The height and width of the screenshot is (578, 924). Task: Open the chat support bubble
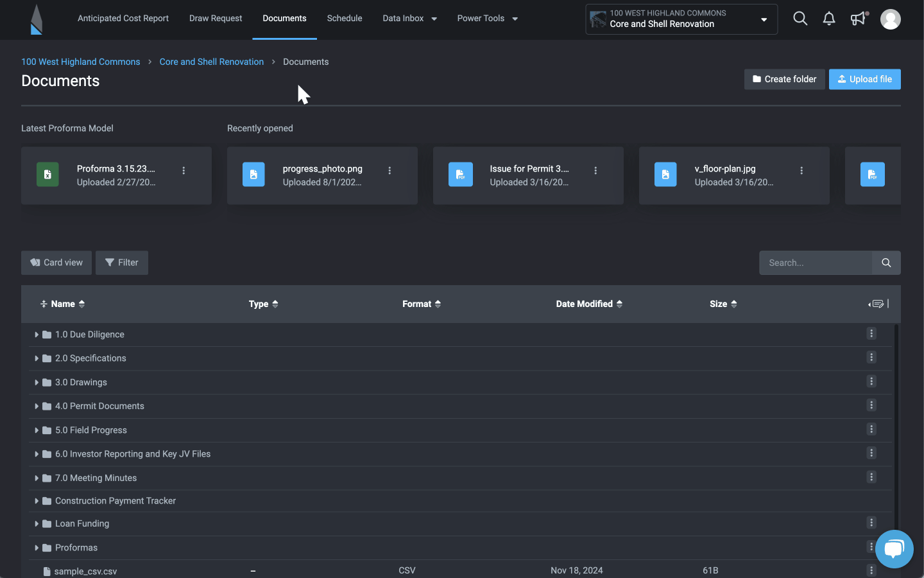pos(894,549)
